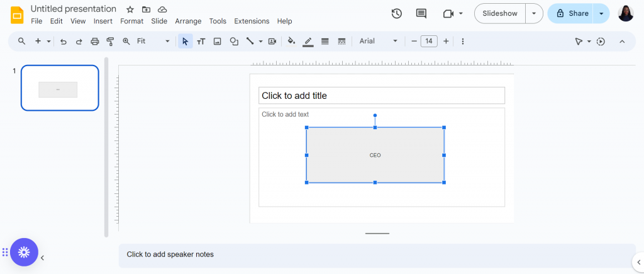Viewport: 644px width, 274px height.
Task: Collapse the filmstrip panel arrow
Action: click(x=42, y=258)
